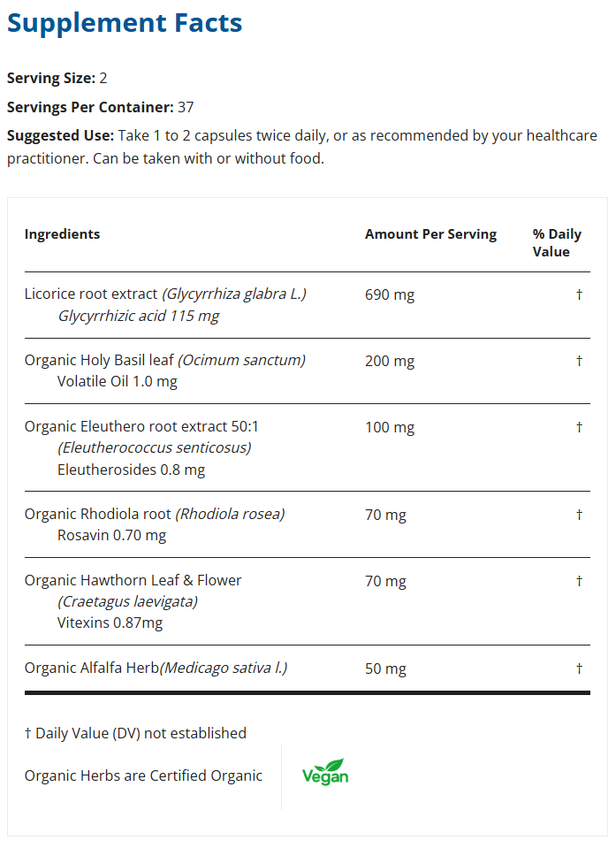Select the Amount Per Serving column header
This screenshot has height=848, width=616.
(x=430, y=234)
